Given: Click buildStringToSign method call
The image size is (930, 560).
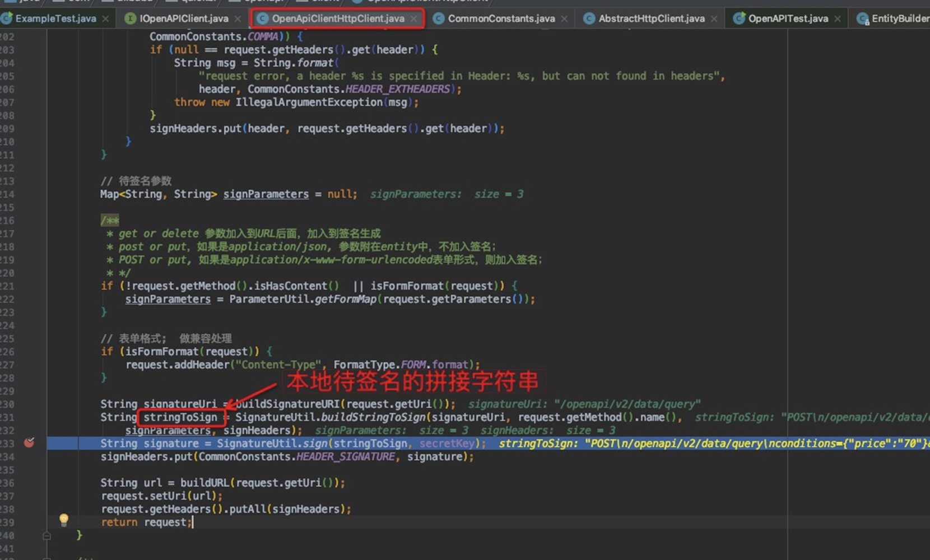Looking at the screenshot, I should tap(374, 417).
